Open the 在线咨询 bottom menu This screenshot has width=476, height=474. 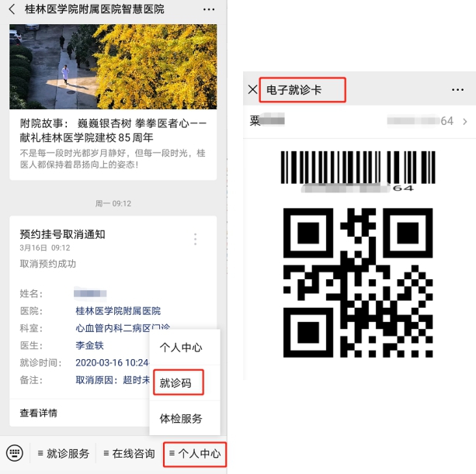128,454
